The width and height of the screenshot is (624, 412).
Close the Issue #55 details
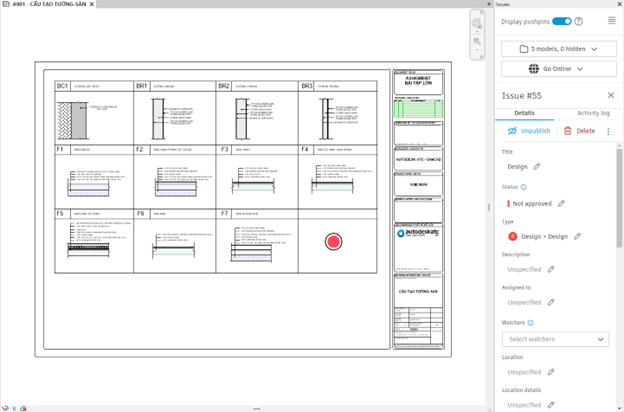coord(611,96)
